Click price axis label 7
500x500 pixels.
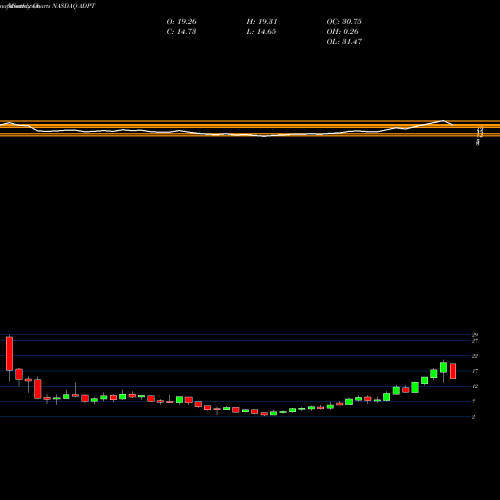[x=474, y=401]
